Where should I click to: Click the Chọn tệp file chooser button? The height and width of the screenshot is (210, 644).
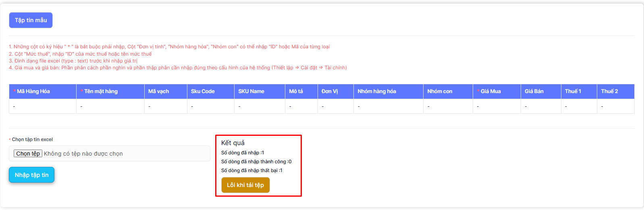(28, 154)
